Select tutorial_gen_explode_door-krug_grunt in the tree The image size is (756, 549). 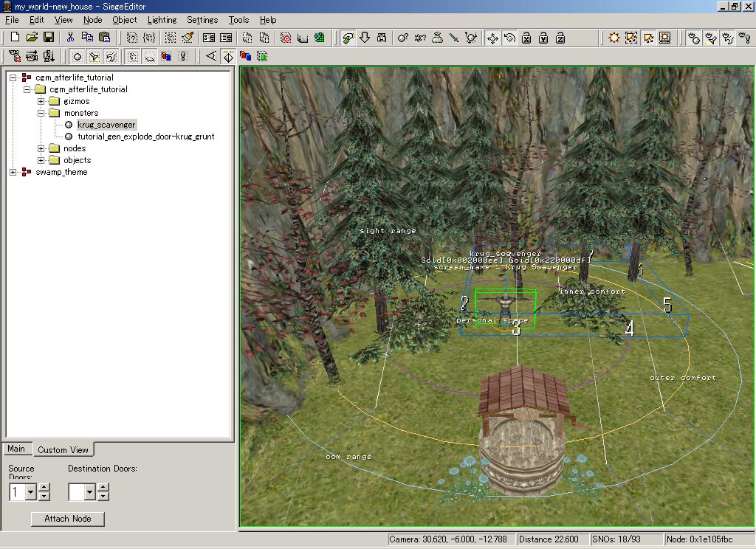pyautogui.click(x=145, y=137)
